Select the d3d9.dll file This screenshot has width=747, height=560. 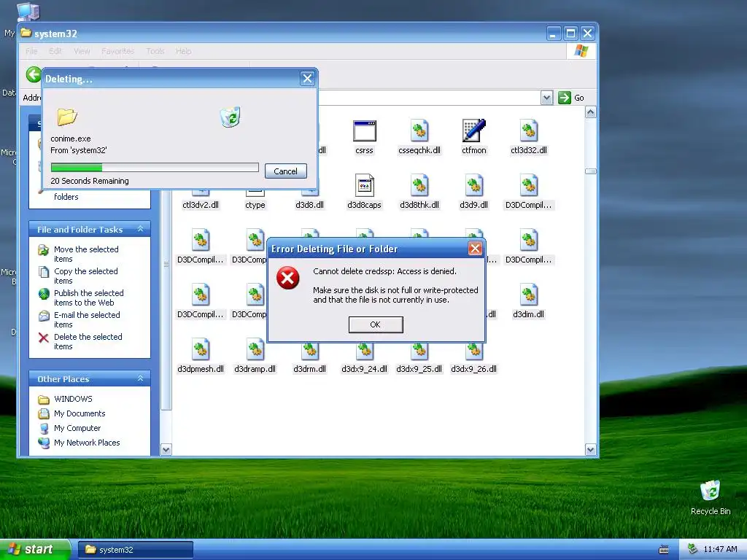coord(473,192)
